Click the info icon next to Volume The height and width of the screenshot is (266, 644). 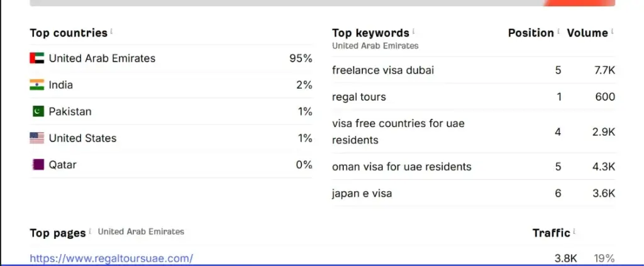tap(613, 31)
